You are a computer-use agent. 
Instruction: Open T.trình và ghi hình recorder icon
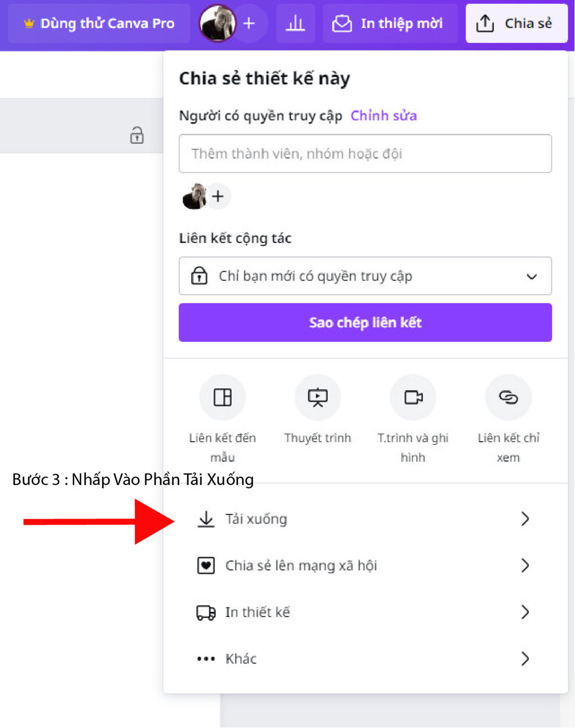click(x=413, y=397)
